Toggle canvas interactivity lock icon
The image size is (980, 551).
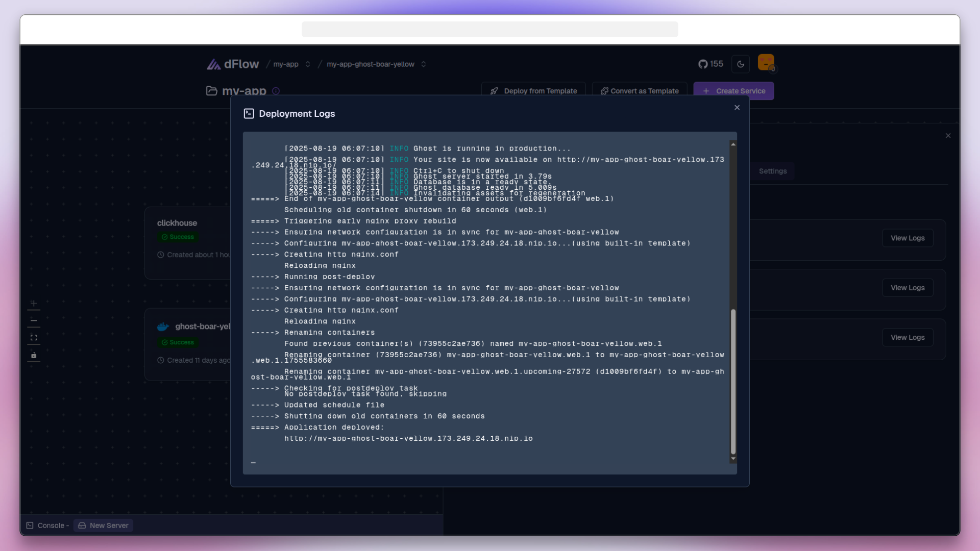[34, 355]
